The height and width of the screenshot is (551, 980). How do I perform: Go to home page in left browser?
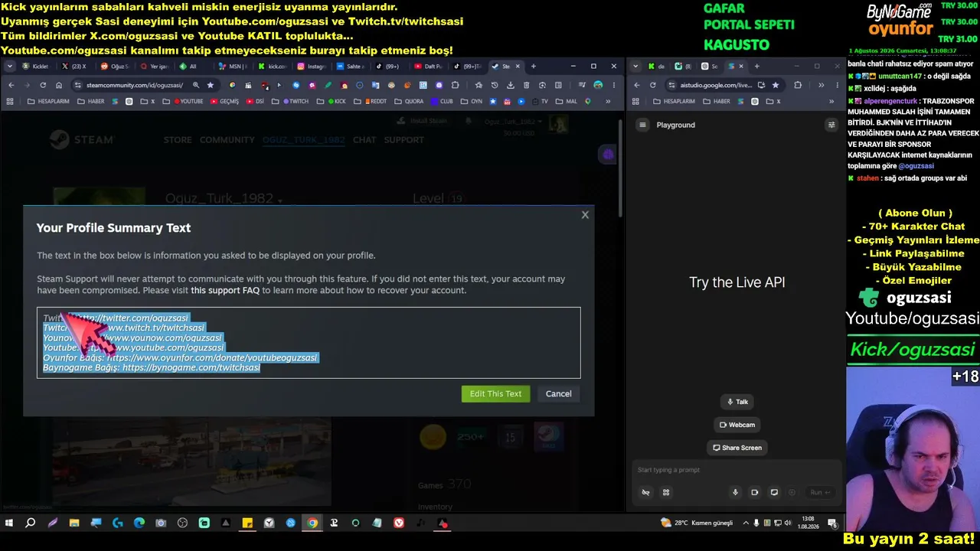[x=59, y=85]
